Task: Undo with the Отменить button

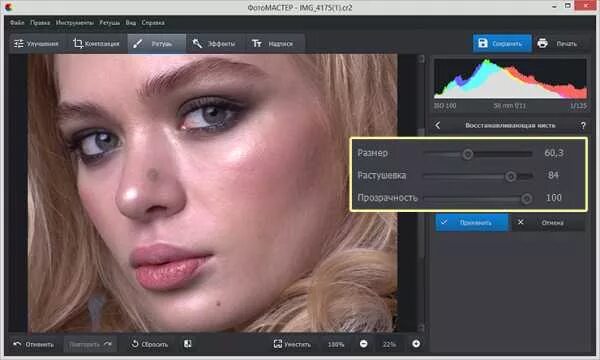Action: click(34, 344)
